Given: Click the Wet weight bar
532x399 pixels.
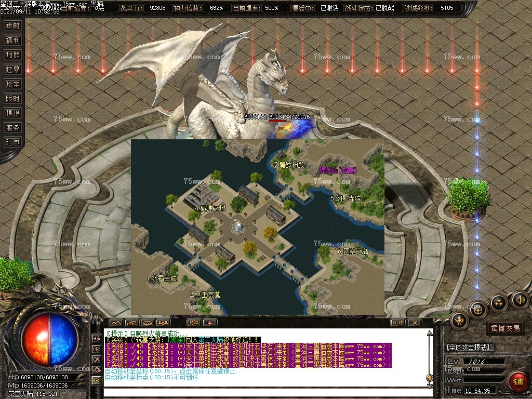Looking at the screenshot, I should tap(484, 380).
